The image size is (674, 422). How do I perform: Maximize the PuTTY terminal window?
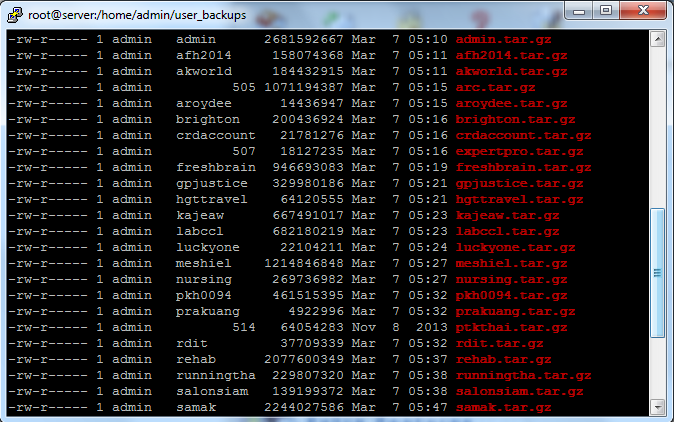point(606,10)
